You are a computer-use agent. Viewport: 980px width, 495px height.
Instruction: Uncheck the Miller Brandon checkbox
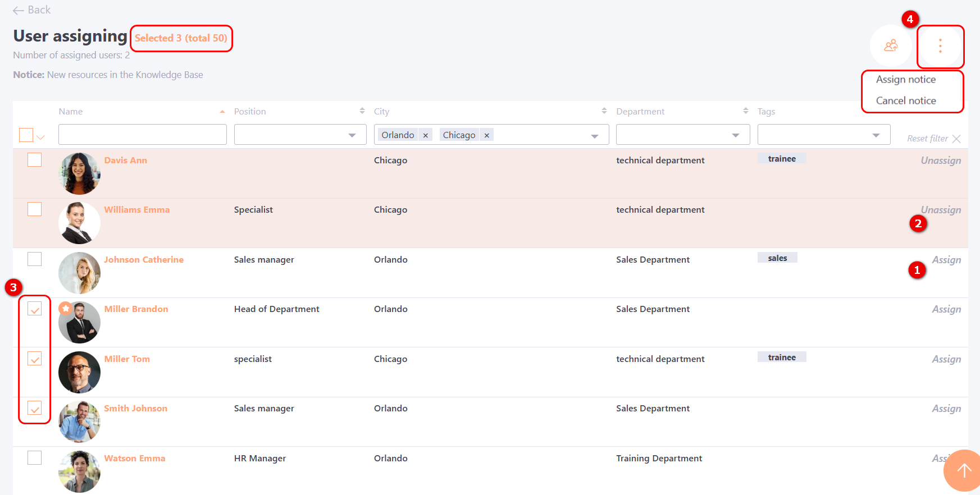tap(35, 309)
